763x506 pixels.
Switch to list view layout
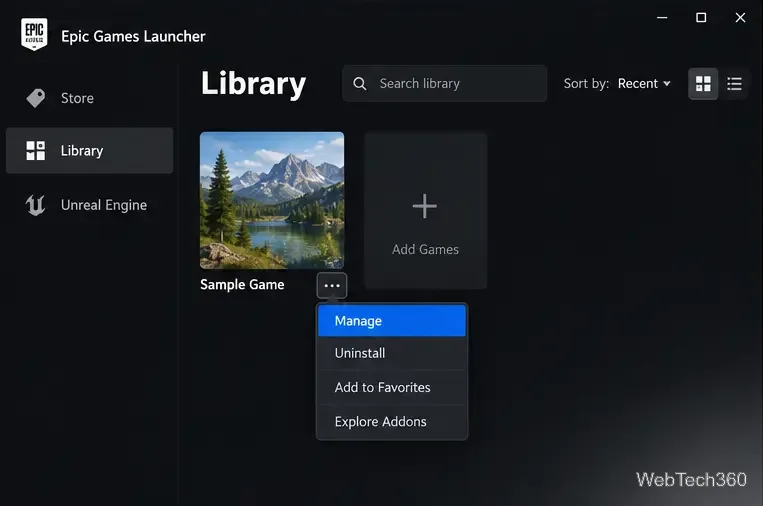pos(734,84)
